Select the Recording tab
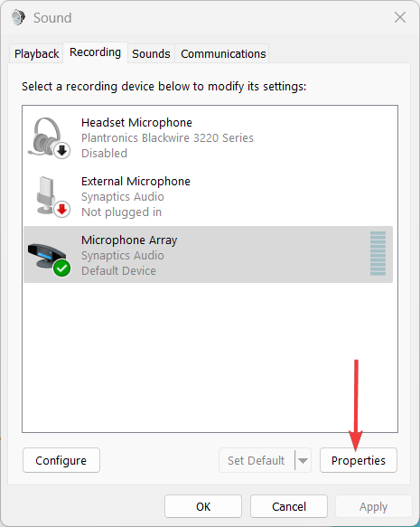This screenshot has width=420, height=527. [x=96, y=52]
